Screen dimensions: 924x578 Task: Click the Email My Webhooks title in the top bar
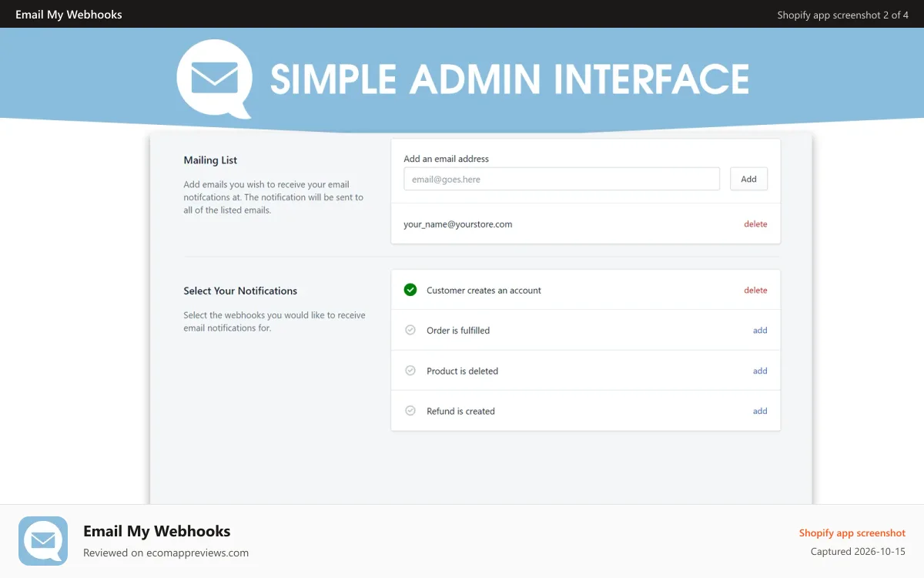pyautogui.click(x=69, y=14)
